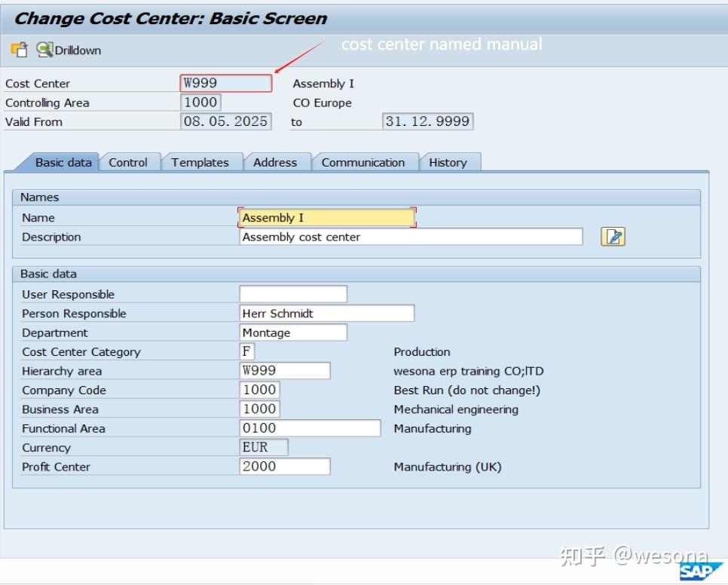Open the long text editor icon beside Description
This screenshot has height=585, width=728.
pyautogui.click(x=613, y=237)
